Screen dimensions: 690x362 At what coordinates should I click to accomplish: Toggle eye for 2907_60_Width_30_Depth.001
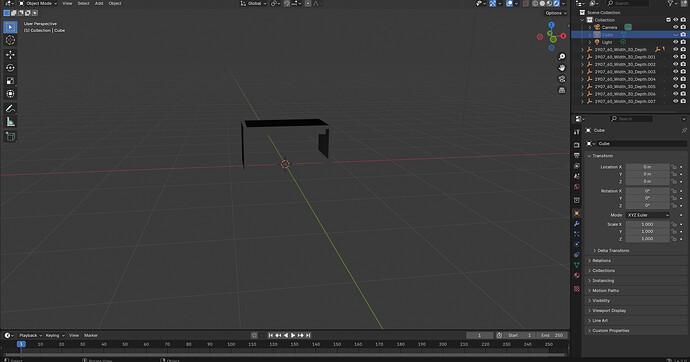tap(675, 57)
